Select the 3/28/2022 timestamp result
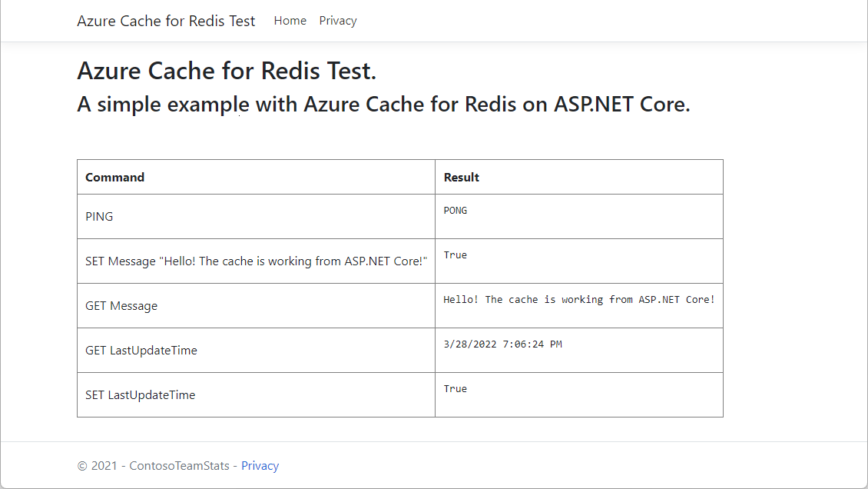The width and height of the screenshot is (868, 489). pos(502,344)
